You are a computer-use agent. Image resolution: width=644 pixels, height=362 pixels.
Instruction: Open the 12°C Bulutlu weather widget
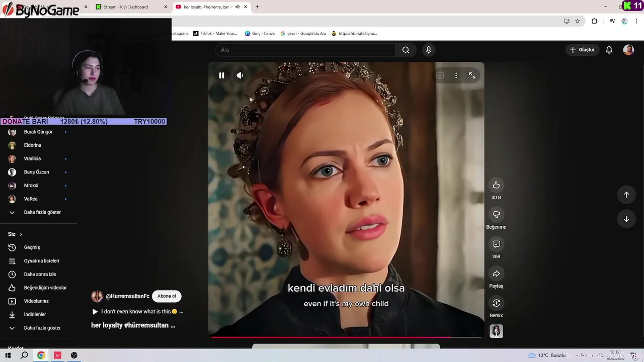[547, 355]
